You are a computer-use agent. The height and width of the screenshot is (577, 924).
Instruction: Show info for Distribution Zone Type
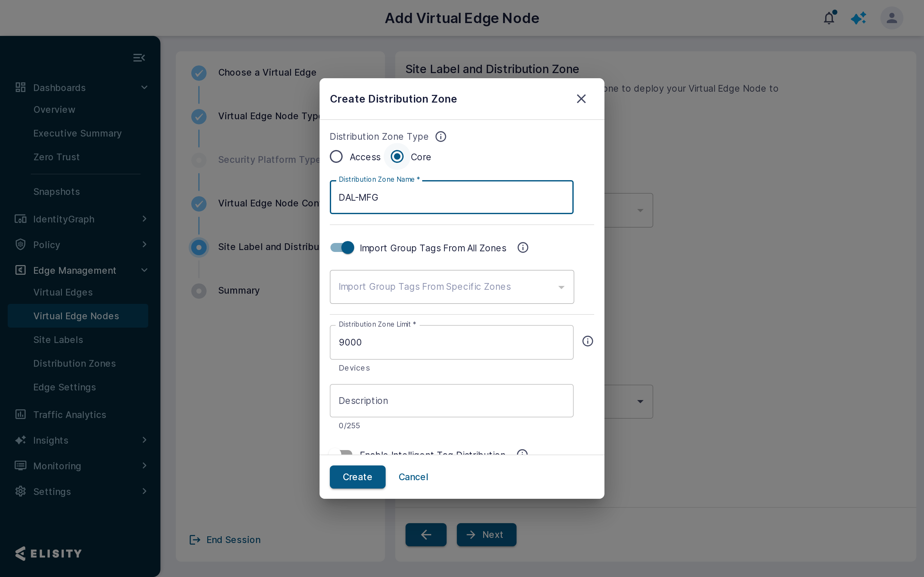tap(441, 137)
